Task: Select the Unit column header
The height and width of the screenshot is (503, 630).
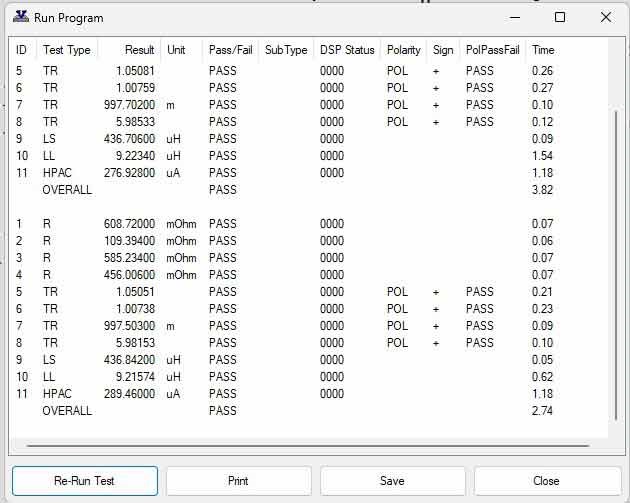Action: pyautogui.click(x=177, y=50)
